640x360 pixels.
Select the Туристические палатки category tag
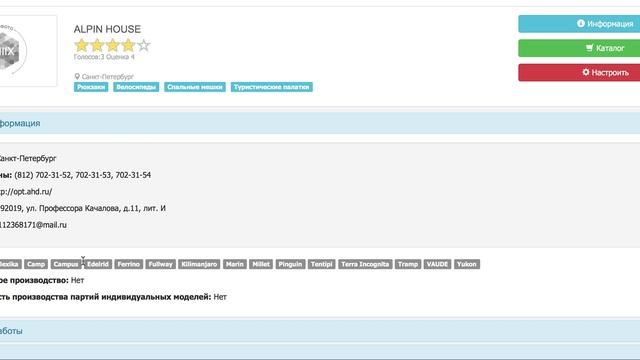pos(271,87)
